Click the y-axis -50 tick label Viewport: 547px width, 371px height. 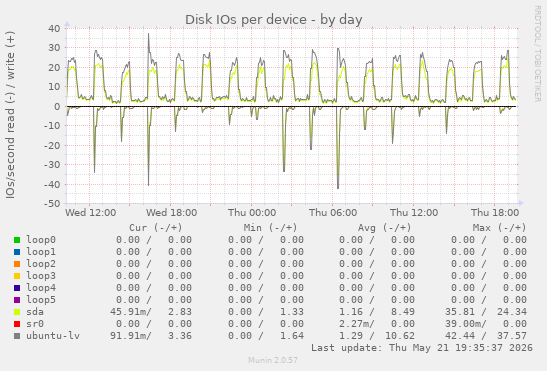pos(52,203)
